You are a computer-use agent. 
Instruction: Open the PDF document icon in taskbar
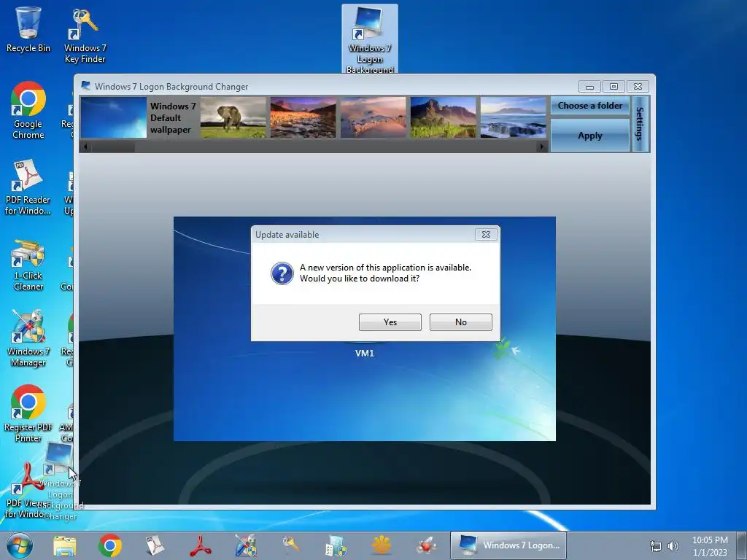[x=155, y=545]
